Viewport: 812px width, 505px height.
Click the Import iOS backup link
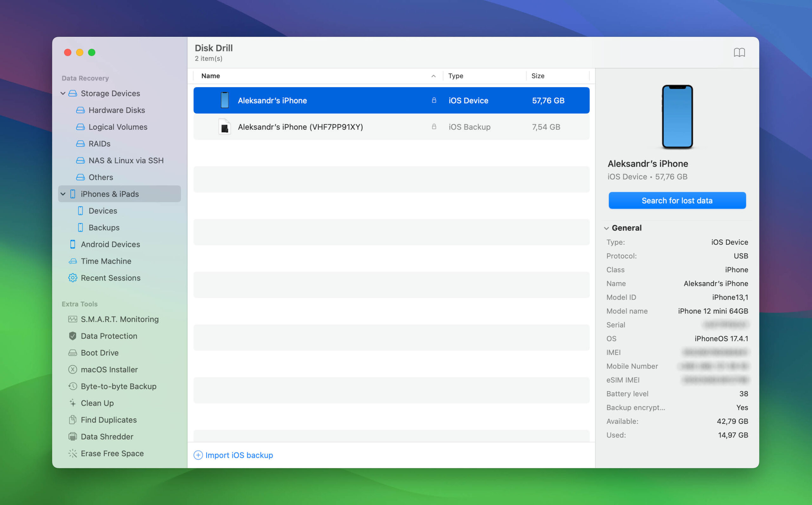239,455
